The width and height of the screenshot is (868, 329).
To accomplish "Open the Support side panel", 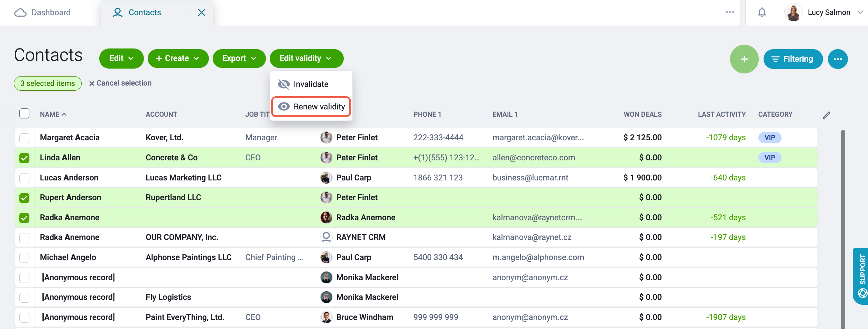I will [x=861, y=276].
